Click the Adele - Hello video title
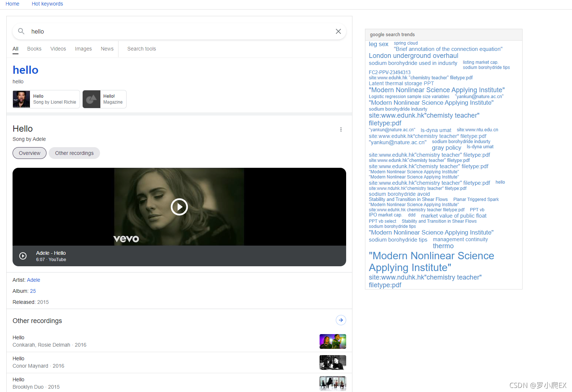572x392 pixels. click(x=51, y=253)
